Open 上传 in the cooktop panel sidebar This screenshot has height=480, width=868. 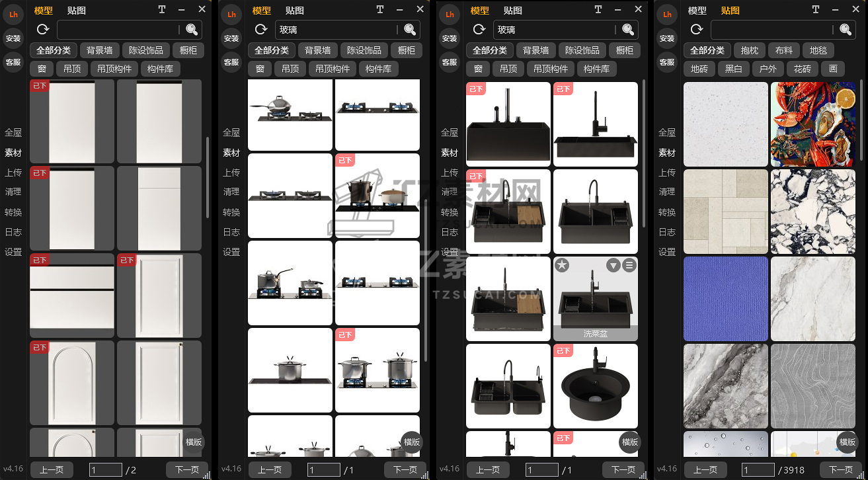tap(231, 173)
